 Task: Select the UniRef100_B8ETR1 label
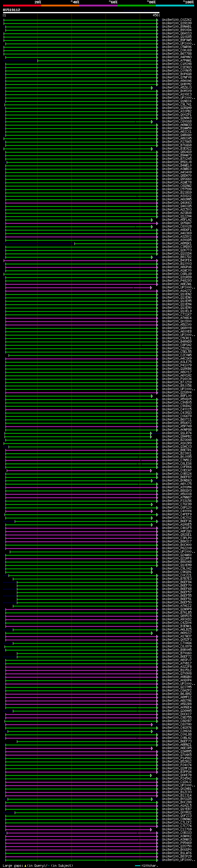click(x=177, y=450)
